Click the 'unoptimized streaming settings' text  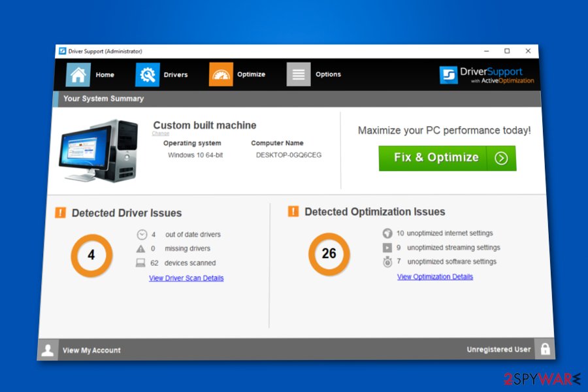click(x=454, y=248)
